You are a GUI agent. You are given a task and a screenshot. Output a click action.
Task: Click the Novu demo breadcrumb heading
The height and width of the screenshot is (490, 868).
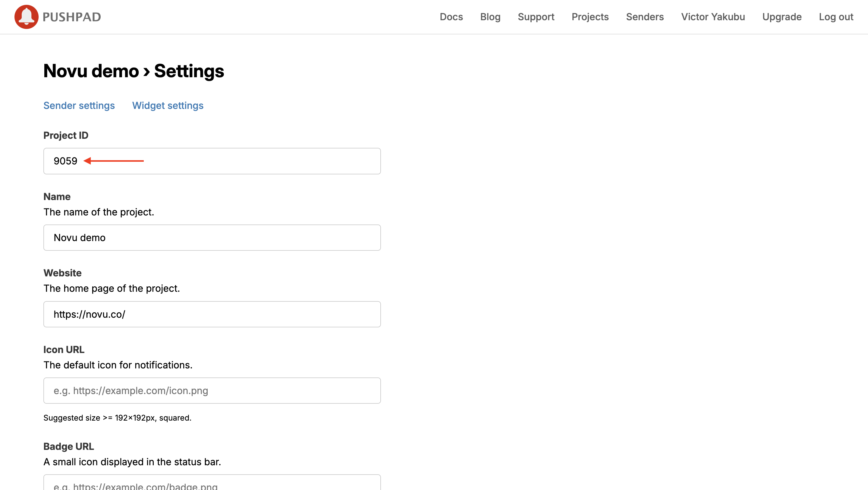pyautogui.click(x=91, y=71)
